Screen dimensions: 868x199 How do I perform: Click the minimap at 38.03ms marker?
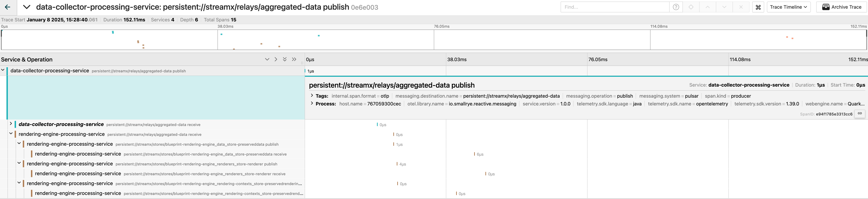tap(218, 40)
